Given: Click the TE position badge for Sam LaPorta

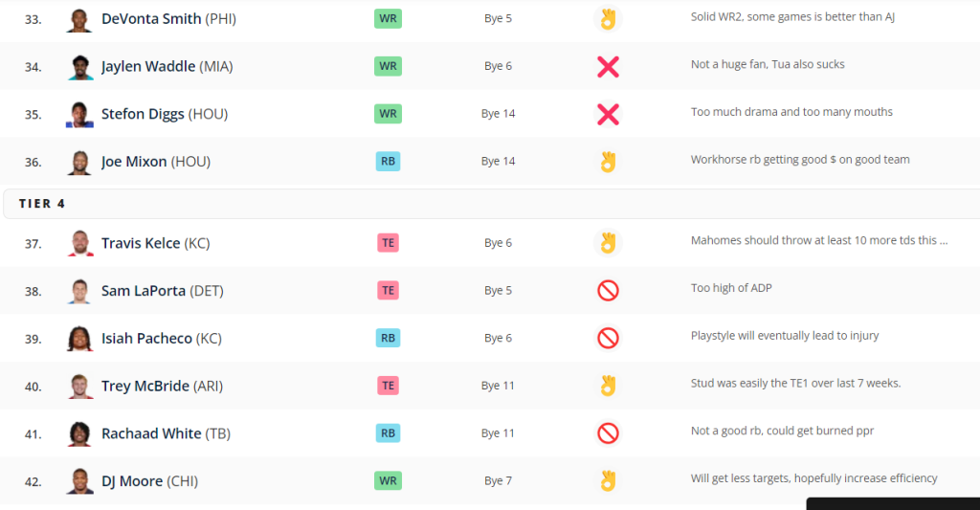Looking at the screenshot, I should click(388, 291).
